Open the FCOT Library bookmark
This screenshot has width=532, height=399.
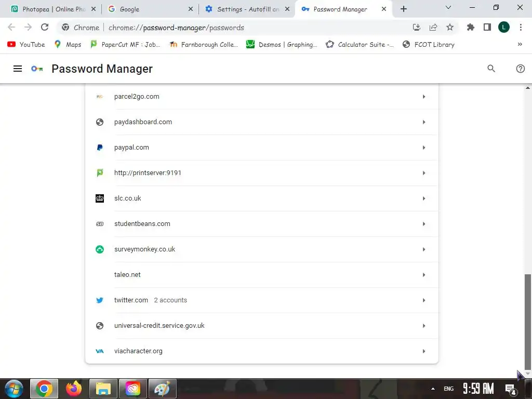[428, 45]
